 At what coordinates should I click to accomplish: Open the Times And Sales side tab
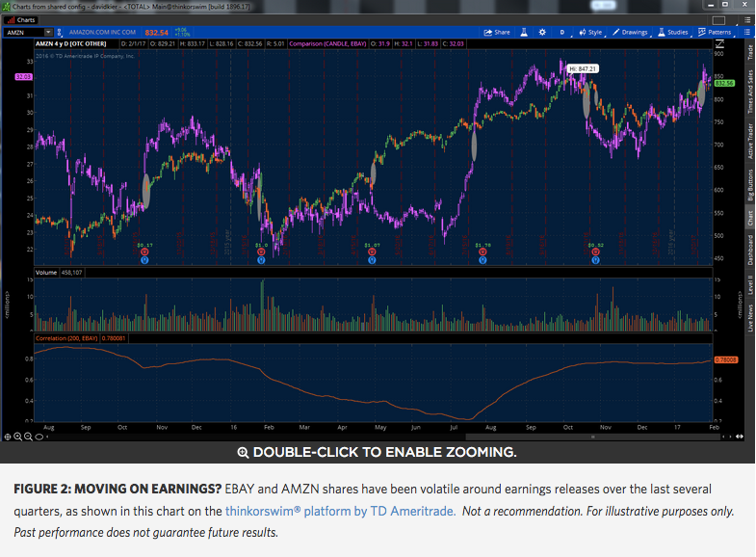tap(750, 92)
